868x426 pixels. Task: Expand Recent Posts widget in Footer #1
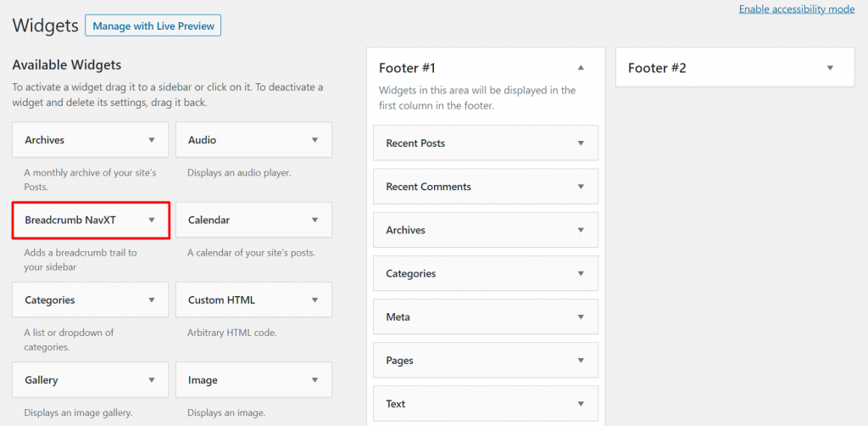coord(581,143)
